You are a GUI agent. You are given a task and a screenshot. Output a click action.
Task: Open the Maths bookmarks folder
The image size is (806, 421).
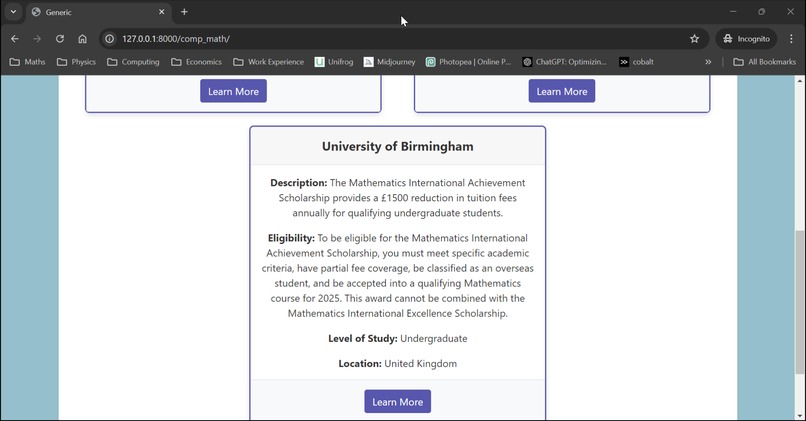[x=28, y=62]
